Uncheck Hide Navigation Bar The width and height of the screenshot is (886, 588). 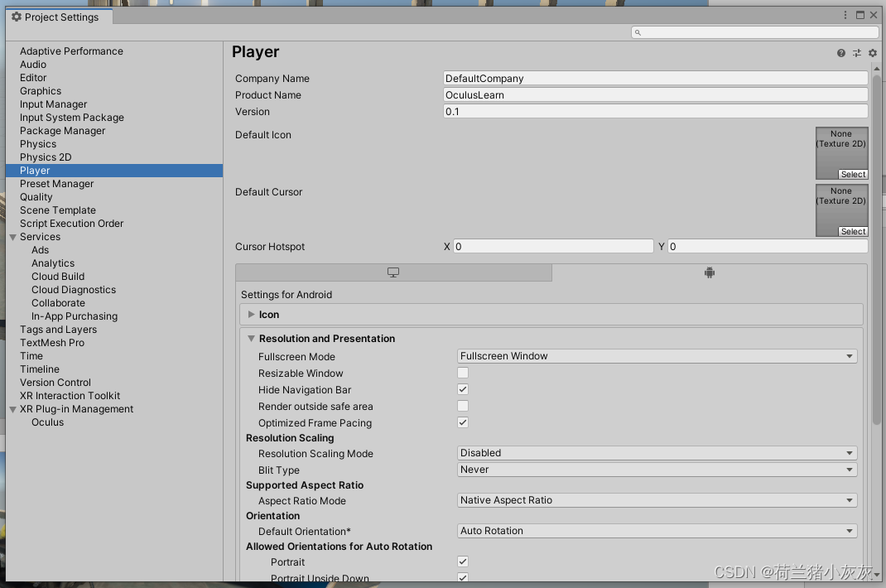[463, 389]
